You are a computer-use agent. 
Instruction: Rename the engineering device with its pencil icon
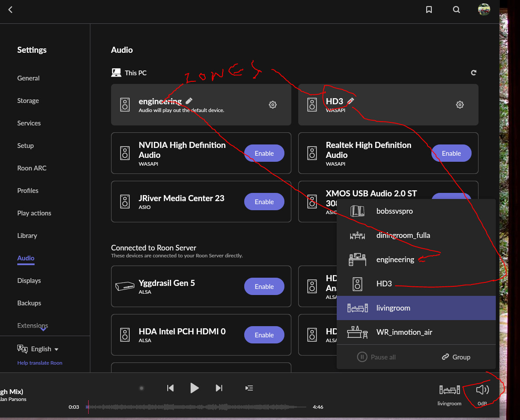click(188, 101)
